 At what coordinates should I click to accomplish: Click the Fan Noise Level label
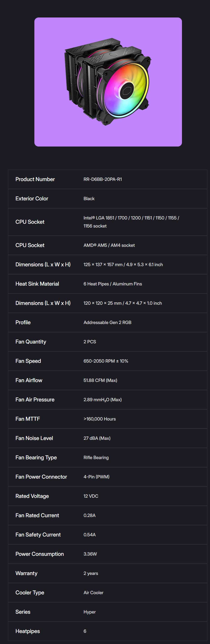(x=34, y=438)
